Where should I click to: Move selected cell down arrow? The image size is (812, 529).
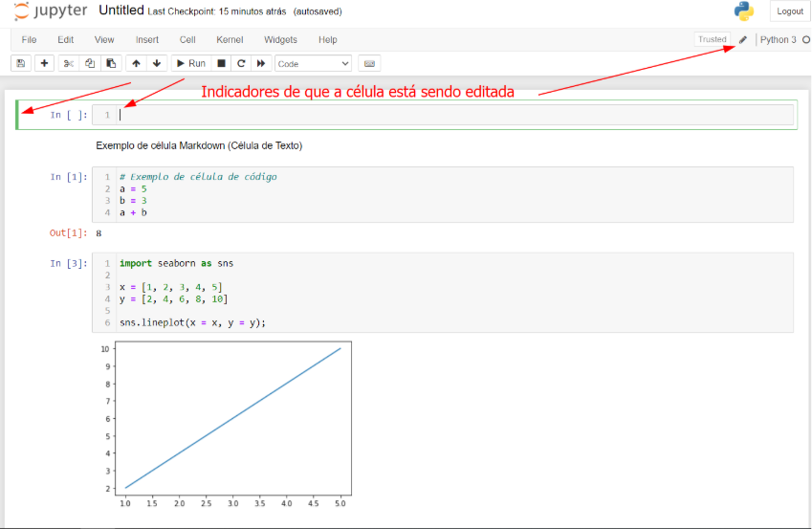tap(157, 63)
